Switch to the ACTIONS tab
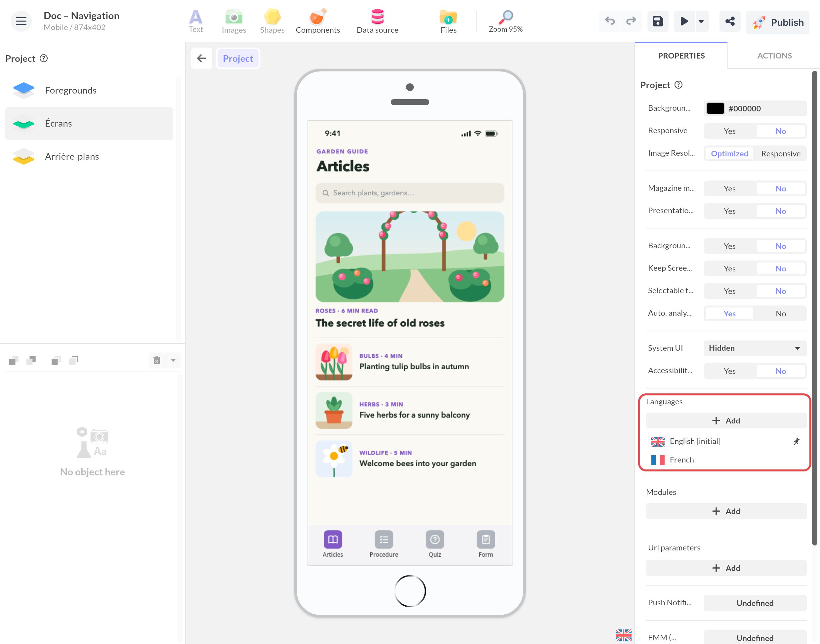 pyautogui.click(x=774, y=56)
